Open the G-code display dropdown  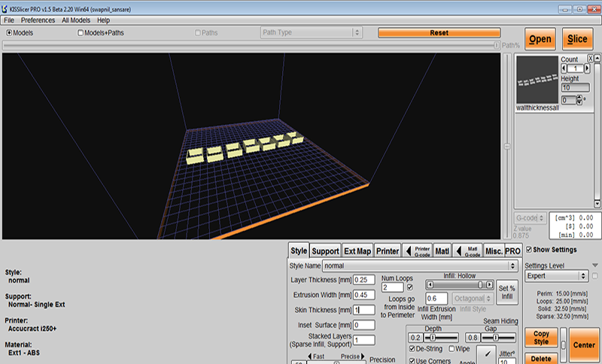coord(531,218)
